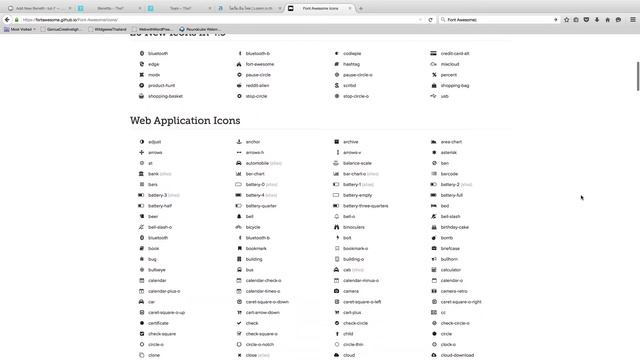
Task: Switch to the Benefits browser tab
Action: [x=110, y=8]
